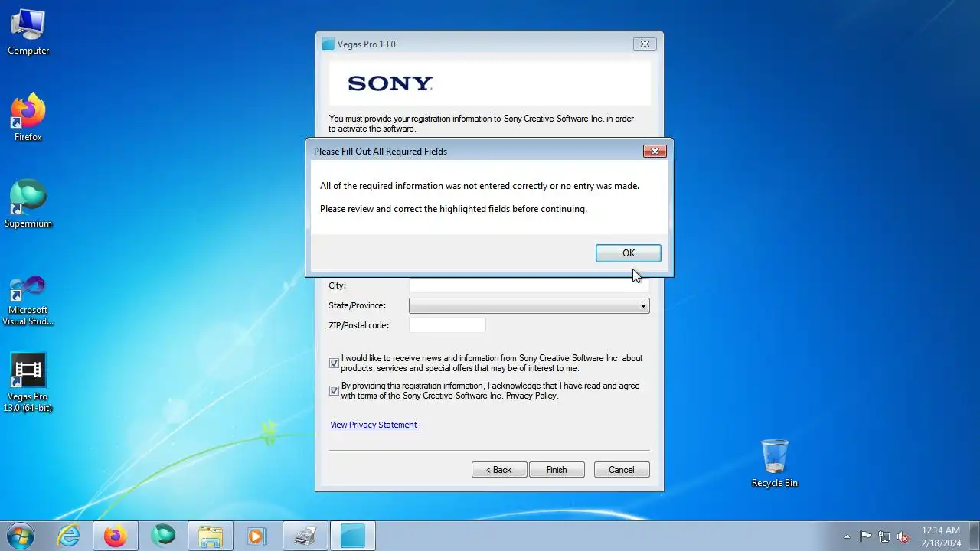Show hidden system tray icons
This screenshot has width=980, height=551.
click(847, 536)
